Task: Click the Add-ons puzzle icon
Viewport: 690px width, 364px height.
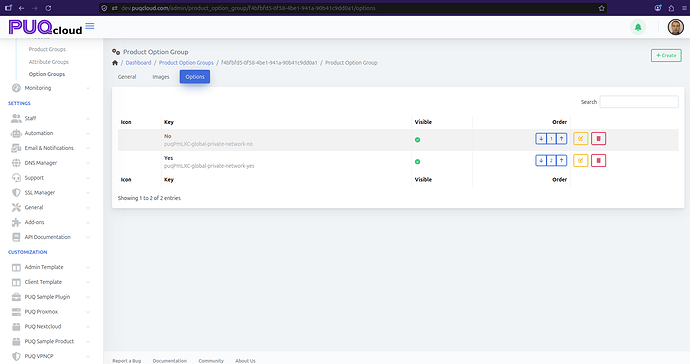Action: [16, 222]
